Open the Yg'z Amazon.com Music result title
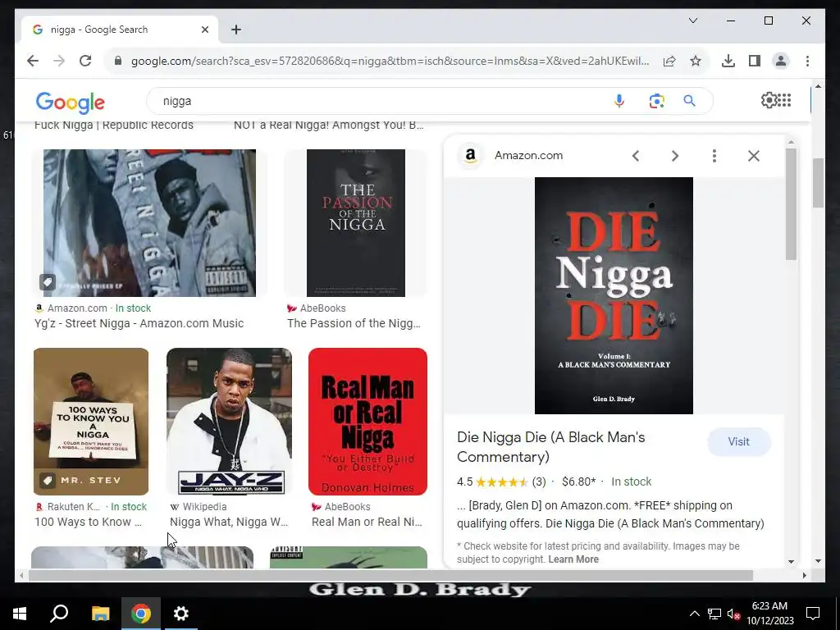Viewport: 840px width, 630px height. [x=139, y=323]
